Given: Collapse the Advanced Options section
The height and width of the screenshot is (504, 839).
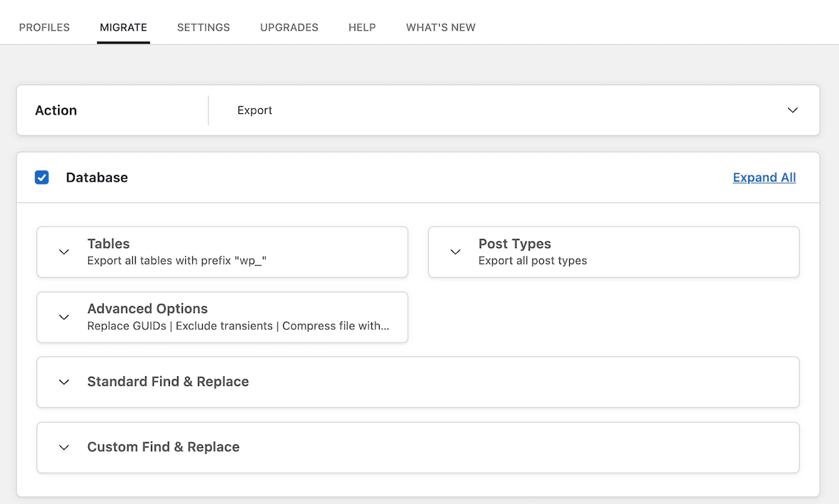Looking at the screenshot, I should coord(147,308).
